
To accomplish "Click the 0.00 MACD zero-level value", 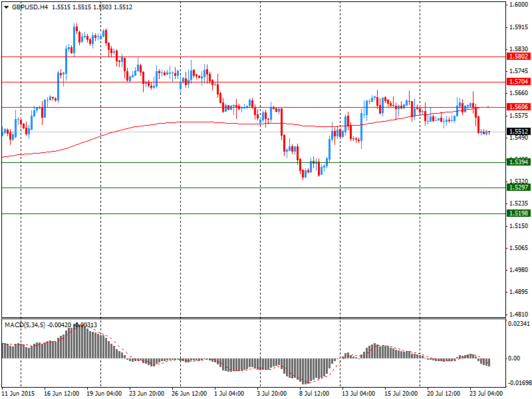I will click(x=515, y=358).
